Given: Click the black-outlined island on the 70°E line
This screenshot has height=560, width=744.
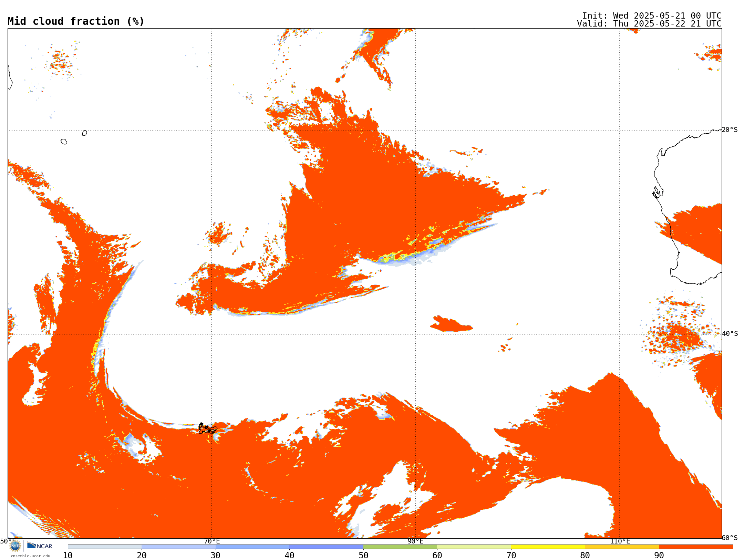Looking at the screenshot, I should tap(208, 428).
